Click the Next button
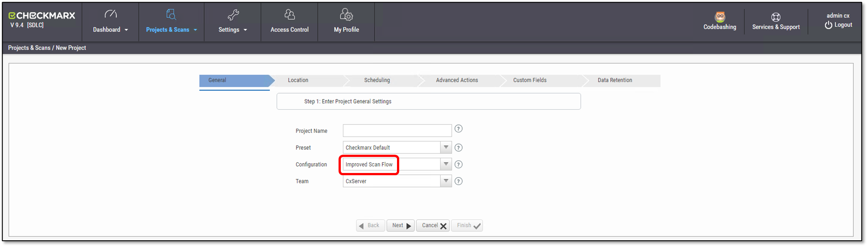The height and width of the screenshot is (247, 868). click(x=401, y=226)
